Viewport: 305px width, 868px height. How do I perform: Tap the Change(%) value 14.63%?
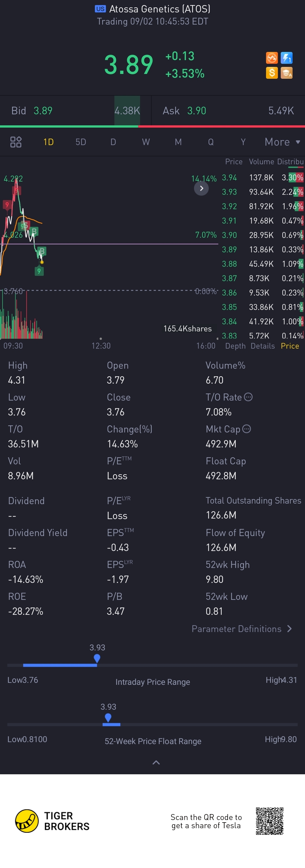[122, 444]
